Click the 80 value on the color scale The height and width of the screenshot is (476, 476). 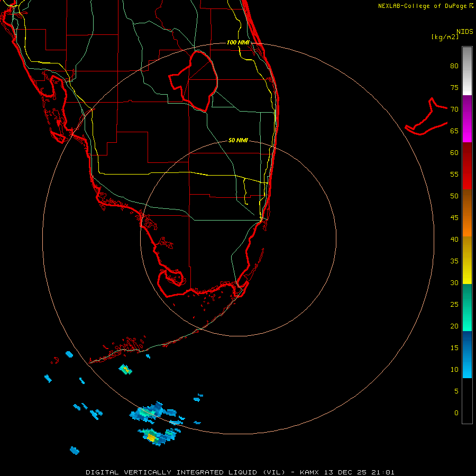click(454, 66)
